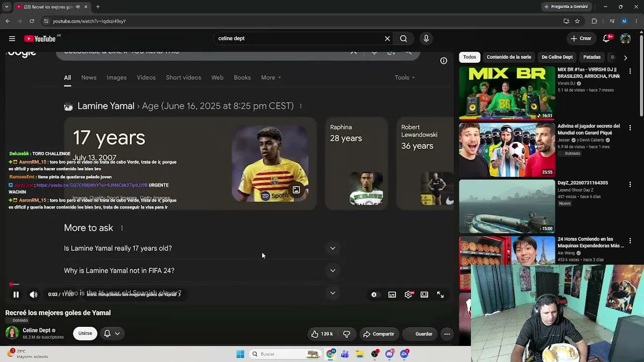Show more filter chips with right arrow
Screen dimensions: 644x362
coord(625,58)
